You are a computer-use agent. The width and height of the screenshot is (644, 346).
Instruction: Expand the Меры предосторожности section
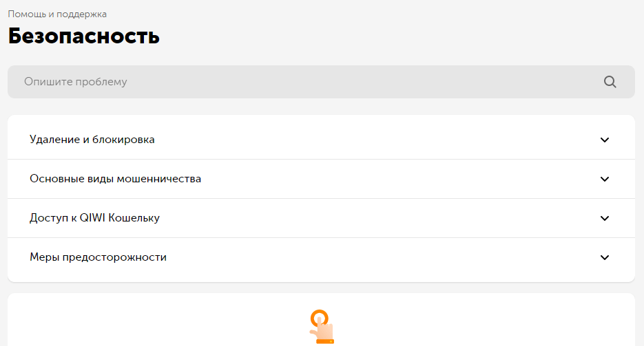321,257
